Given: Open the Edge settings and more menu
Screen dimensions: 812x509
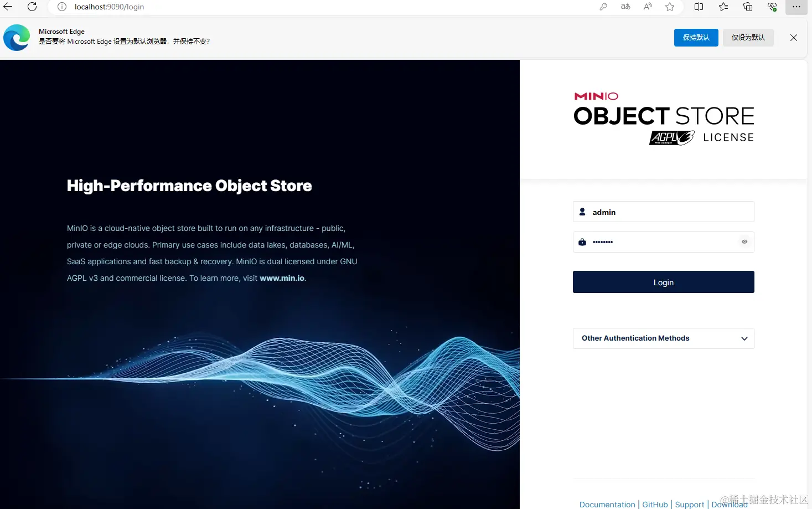Looking at the screenshot, I should [797, 7].
